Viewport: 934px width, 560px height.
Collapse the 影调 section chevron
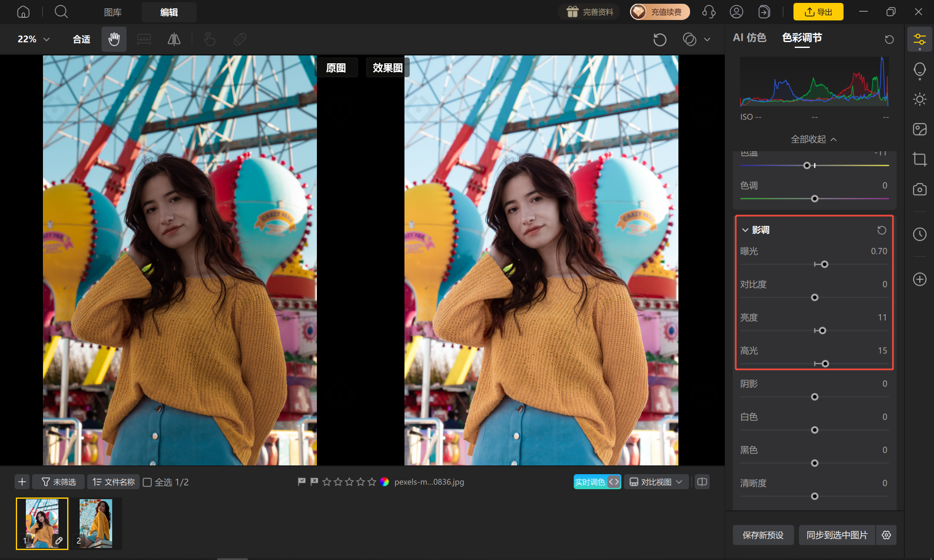click(745, 230)
